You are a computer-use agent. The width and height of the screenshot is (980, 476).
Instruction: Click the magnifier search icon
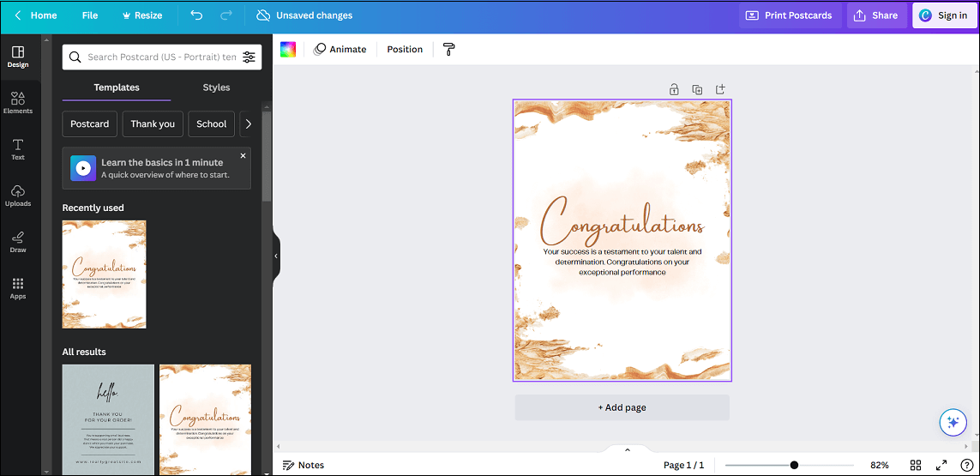tap(75, 57)
